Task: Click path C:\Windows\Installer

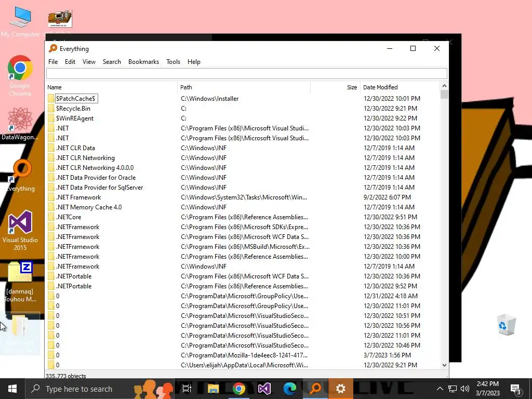Action: (210, 98)
